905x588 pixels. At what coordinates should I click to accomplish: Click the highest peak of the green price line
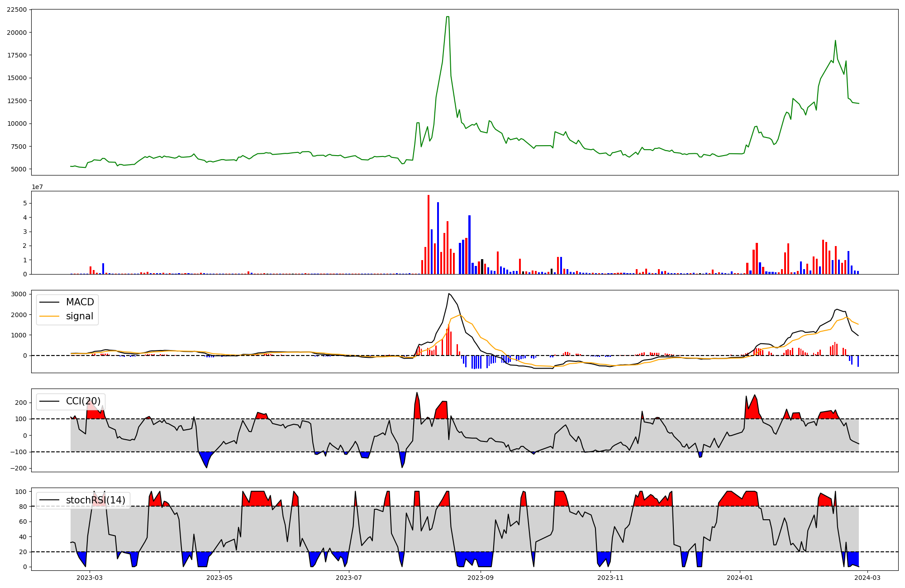pos(448,17)
